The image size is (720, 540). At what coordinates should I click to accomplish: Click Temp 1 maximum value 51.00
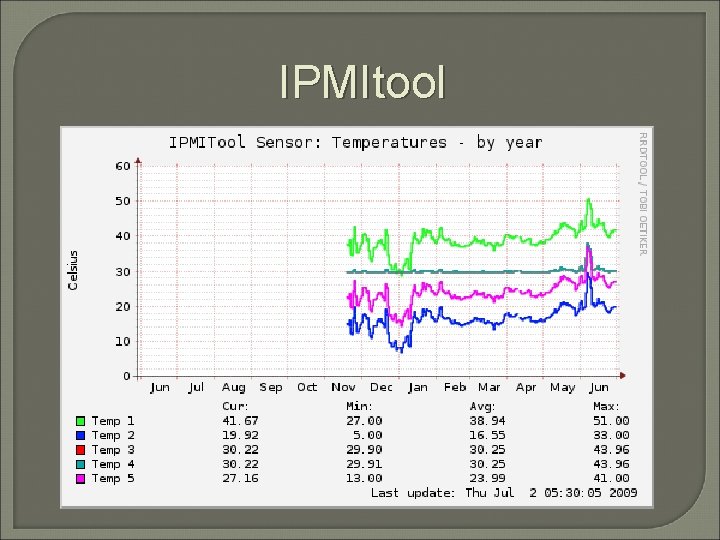point(611,421)
